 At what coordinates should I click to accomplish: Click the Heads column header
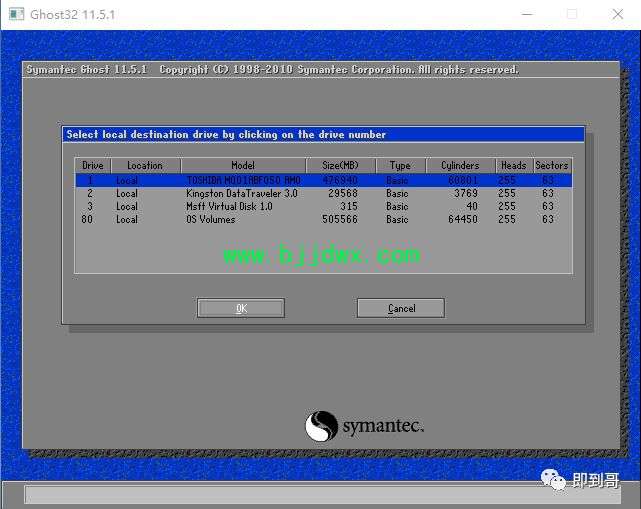click(514, 166)
